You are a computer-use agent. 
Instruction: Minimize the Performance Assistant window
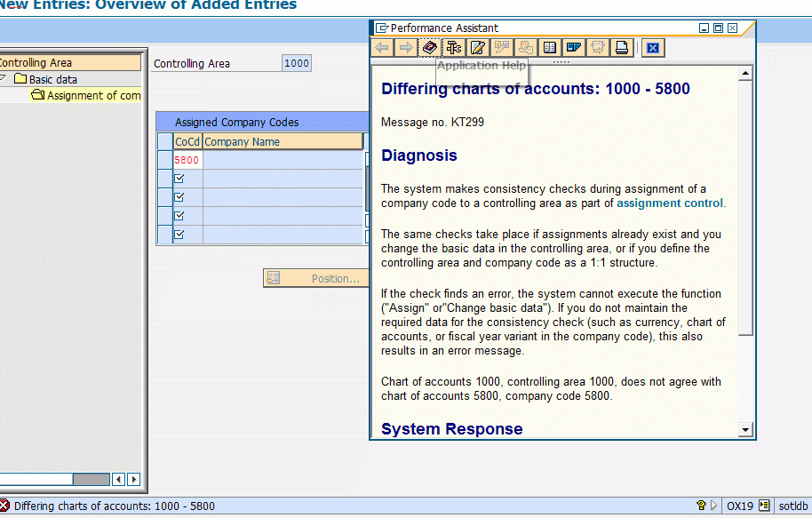click(x=704, y=28)
